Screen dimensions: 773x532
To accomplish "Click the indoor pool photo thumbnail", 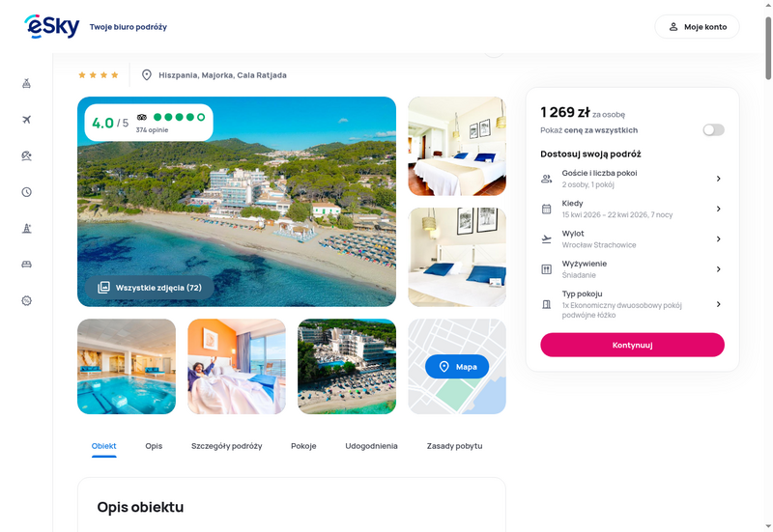I will point(127,367).
